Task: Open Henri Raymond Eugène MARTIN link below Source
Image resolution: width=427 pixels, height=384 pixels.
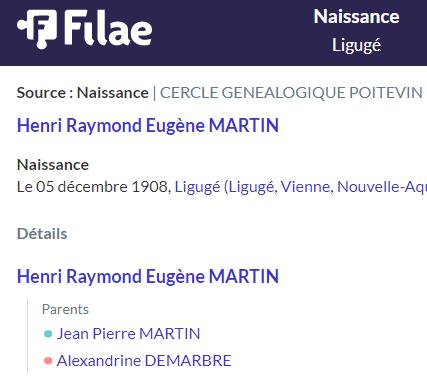Action: click(x=148, y=126)
